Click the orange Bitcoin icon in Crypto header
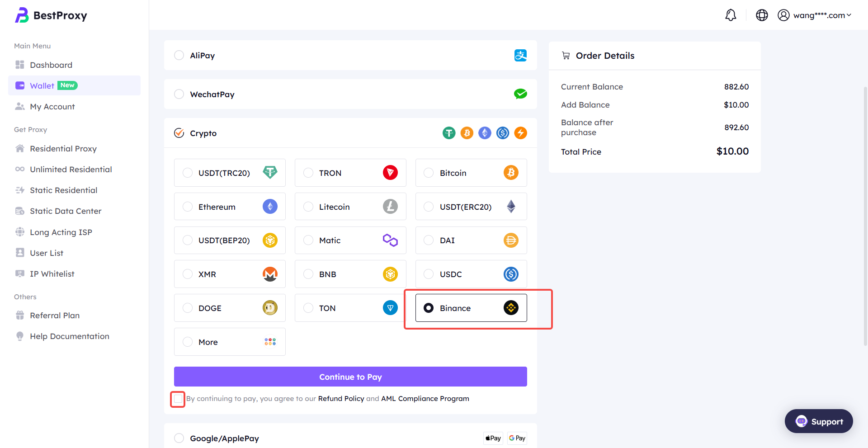Image resolution: width=868 pixels, height=448 pixels. coord(467,133)
